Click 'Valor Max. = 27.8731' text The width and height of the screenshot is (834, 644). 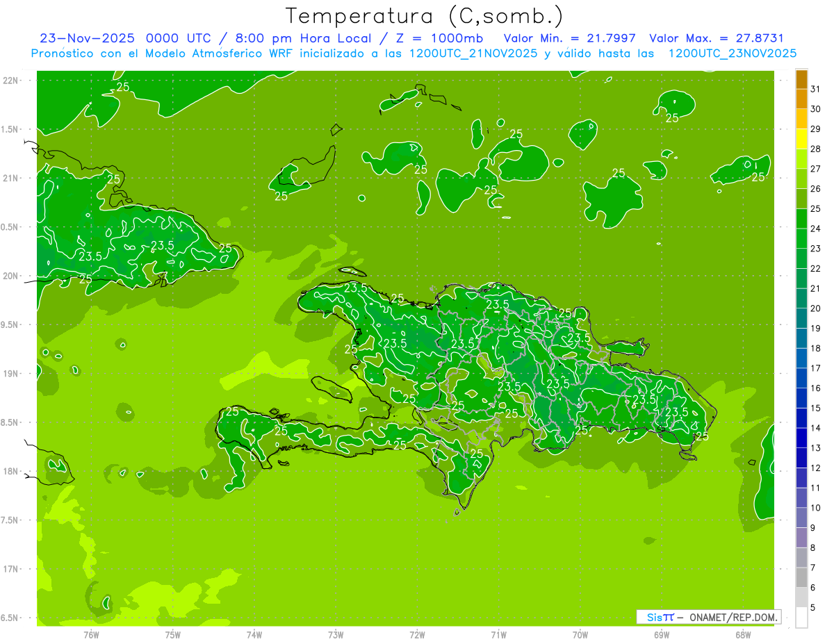pos(717,38)
